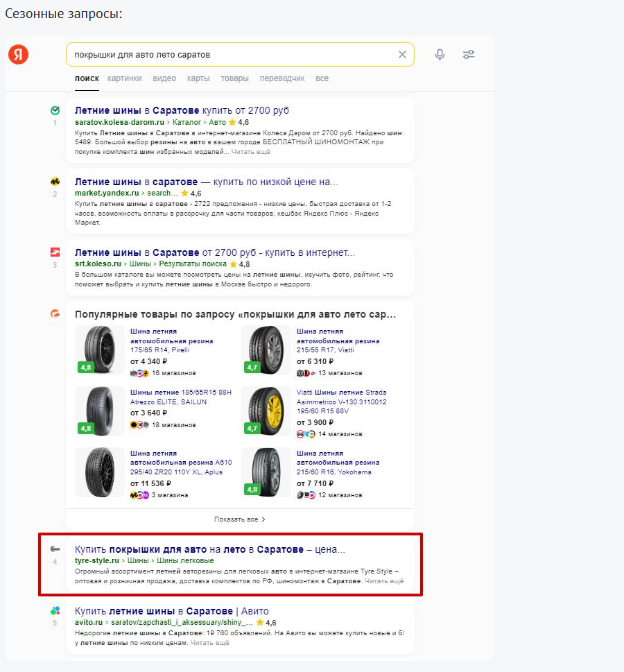Click the price «от 4 340 ₽»
Screen dimensions: 624x672
click(148, 362)
